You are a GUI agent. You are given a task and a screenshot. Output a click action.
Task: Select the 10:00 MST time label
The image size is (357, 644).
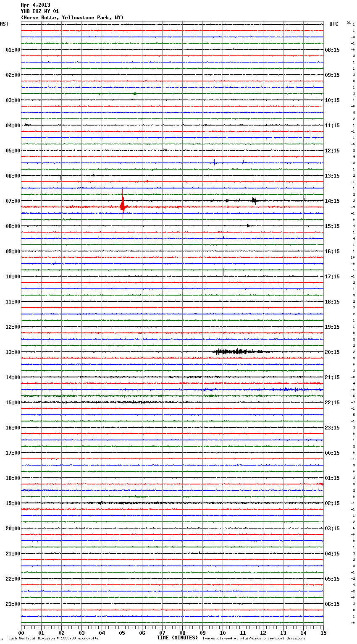click(13, 277)
